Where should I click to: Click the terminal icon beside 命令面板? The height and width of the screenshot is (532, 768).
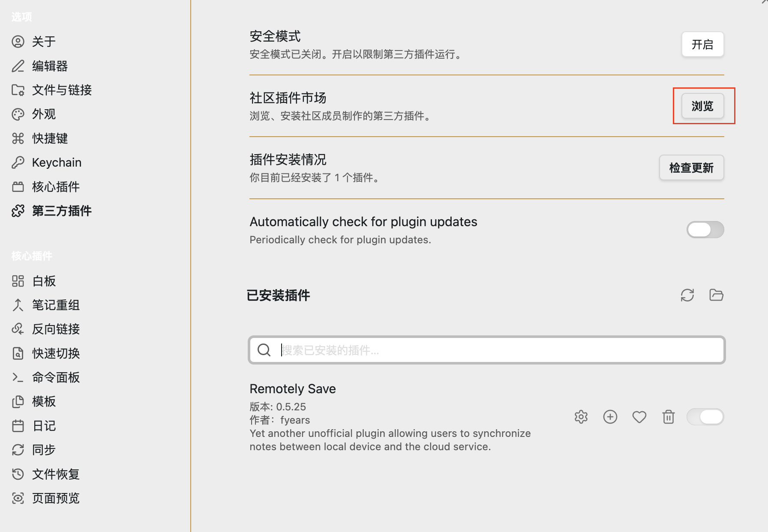pyautogui.click(x=18, y=377)
